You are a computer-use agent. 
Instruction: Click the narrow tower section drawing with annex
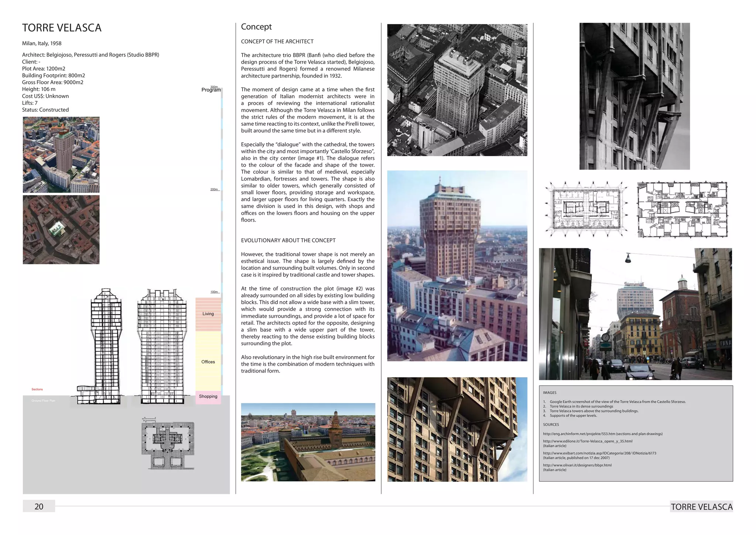100,346
